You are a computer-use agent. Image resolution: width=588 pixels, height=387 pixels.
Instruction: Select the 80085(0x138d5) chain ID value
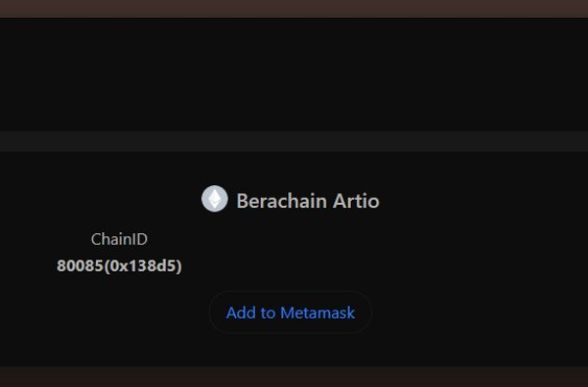pos(120,266)
